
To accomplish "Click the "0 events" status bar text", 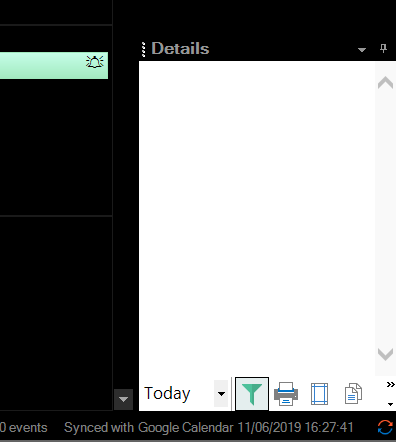I will (23, 428).
